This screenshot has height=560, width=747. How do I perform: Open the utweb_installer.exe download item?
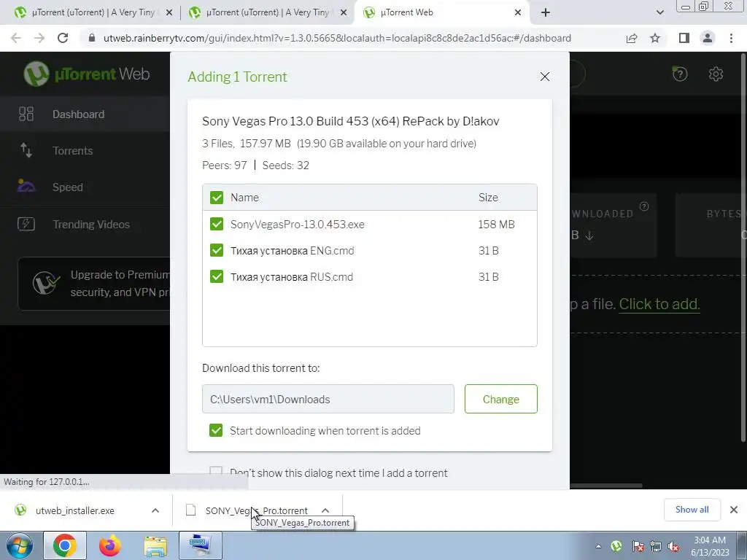point(75,510)
